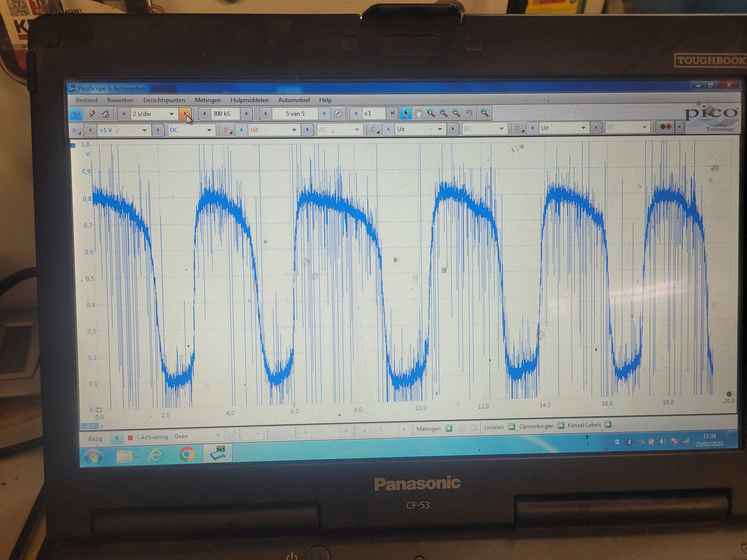The image size is (747, 560).
Task: Add a measurement with green plus button
Action: (449, 429)
